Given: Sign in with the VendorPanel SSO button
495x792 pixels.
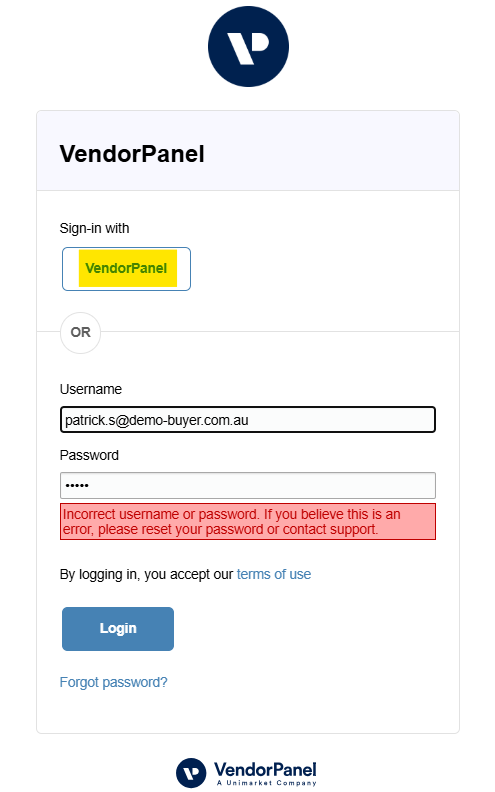Looking at the screenshot, I should [126, 269].
